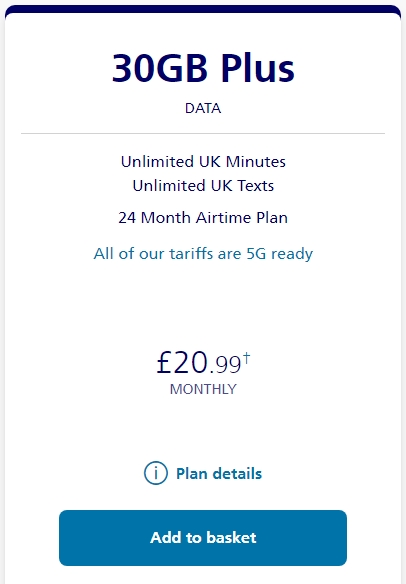Viewport: 406px width, 584px height.
Task: Click the dagger footnote symbol after the price
Action: point(247,358)
